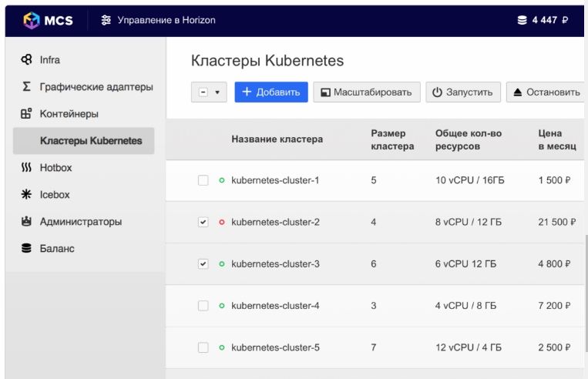The height and width of the screenshot is (379, 588).
Task: Click the balance coins icon in header
Action: click(522, 20)
